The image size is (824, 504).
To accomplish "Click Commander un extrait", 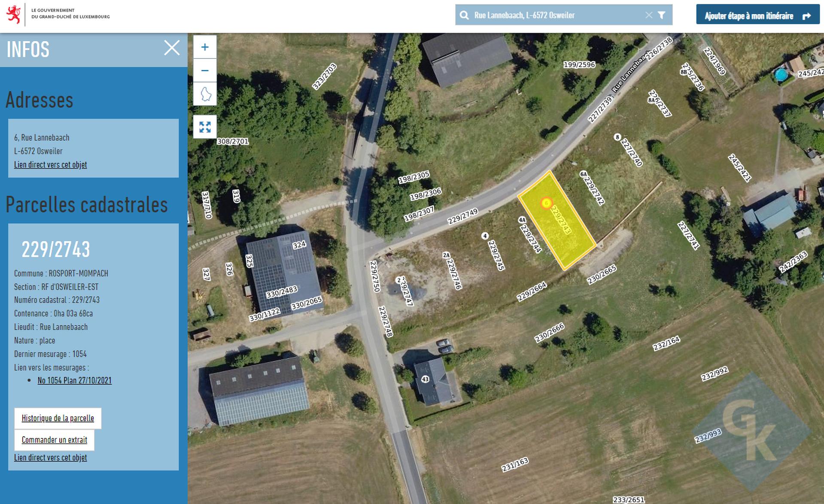I will pyautogui.click(x=54, y=440).
